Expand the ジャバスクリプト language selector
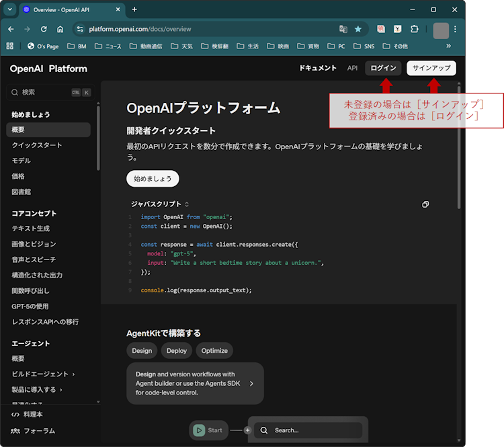Image resolution: width=504 pixels, height=447 pixels. pyautogui.click(x=160, y=204)
